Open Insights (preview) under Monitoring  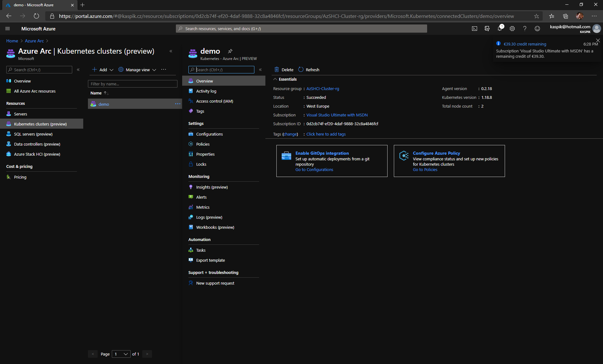point(212,187)
